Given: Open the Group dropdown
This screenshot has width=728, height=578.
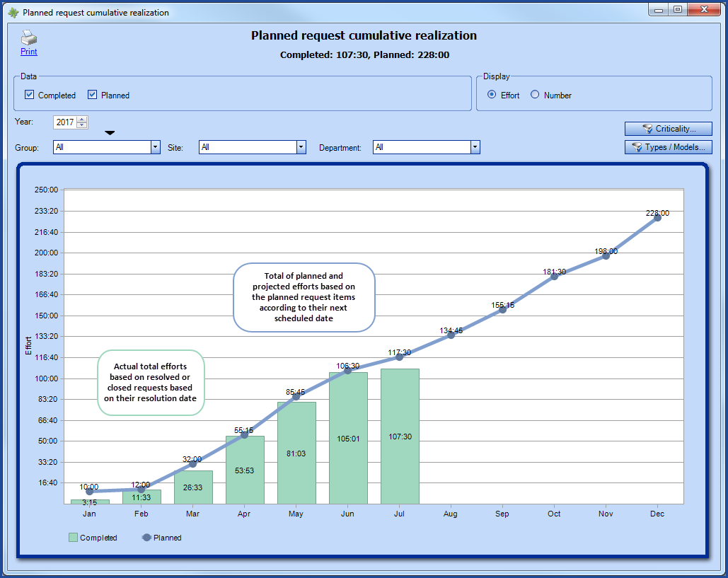Looking at the screenshot, I should point(154,147).
